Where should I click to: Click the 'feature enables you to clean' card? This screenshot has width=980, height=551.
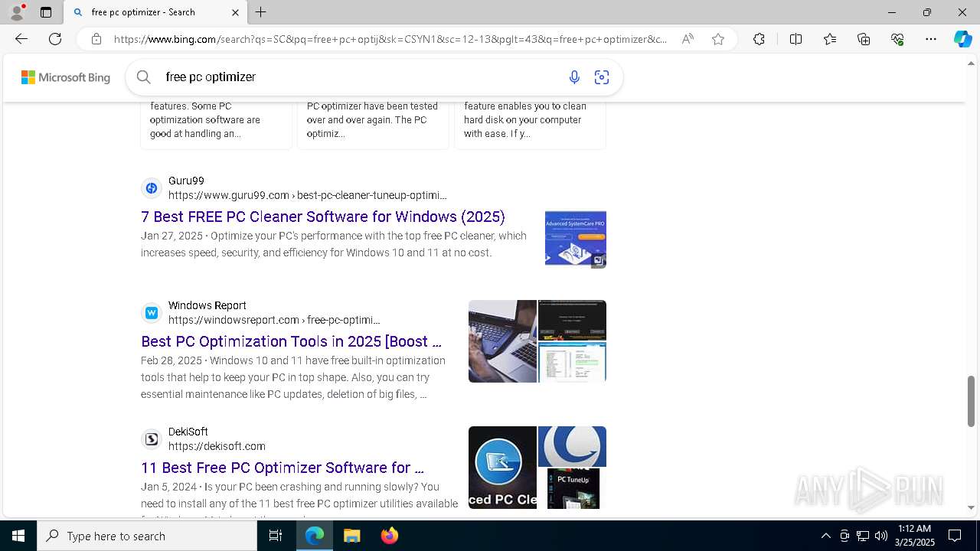click(x=530, y=124)
